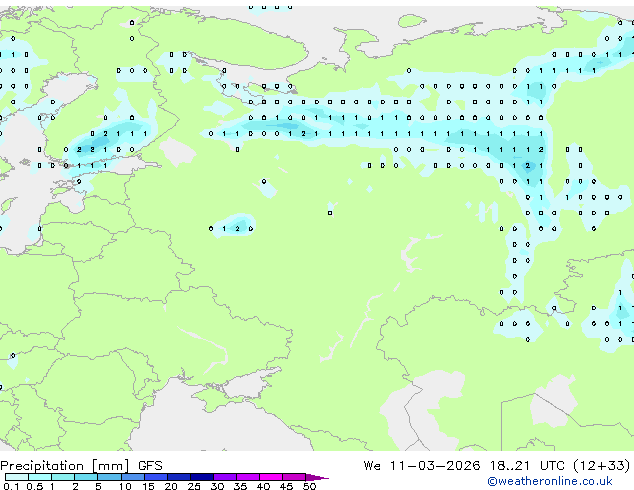Viewport: 634px width, 490px height.
Task: Click the legend label '0.1'
Action: (11, 486)
